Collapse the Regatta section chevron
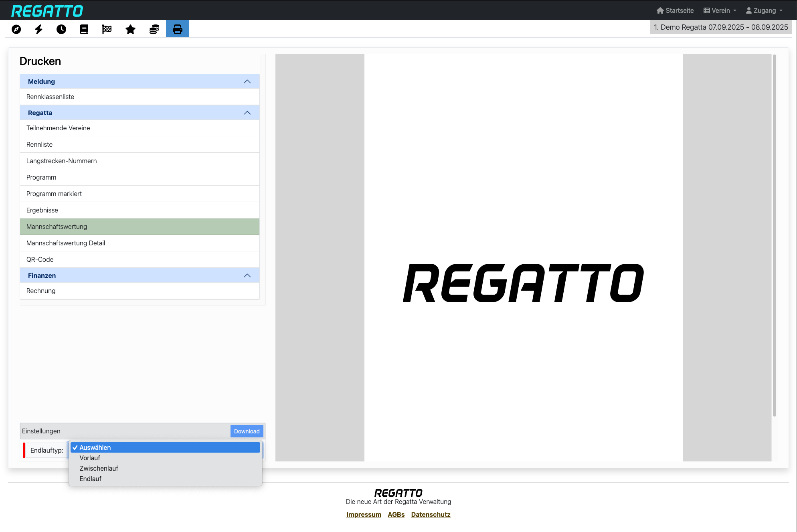 [247, 113]
